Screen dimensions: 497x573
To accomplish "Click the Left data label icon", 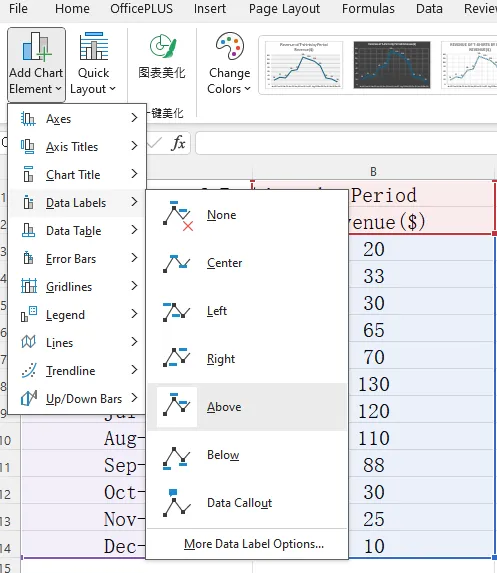I will [x=177, y=312].
